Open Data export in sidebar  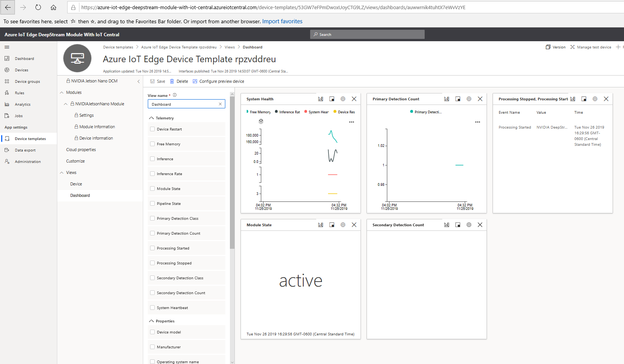pyautogui.click(x=25, y=150)
